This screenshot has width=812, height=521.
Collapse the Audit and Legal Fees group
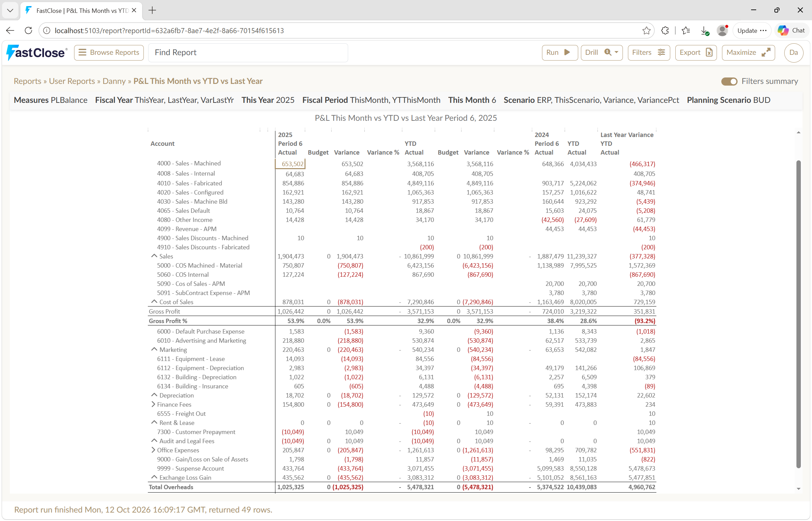click(154, 440)
